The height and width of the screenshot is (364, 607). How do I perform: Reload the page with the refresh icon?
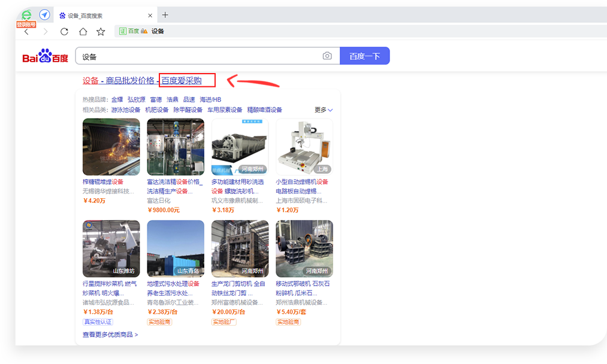click(x=64, y=32)
